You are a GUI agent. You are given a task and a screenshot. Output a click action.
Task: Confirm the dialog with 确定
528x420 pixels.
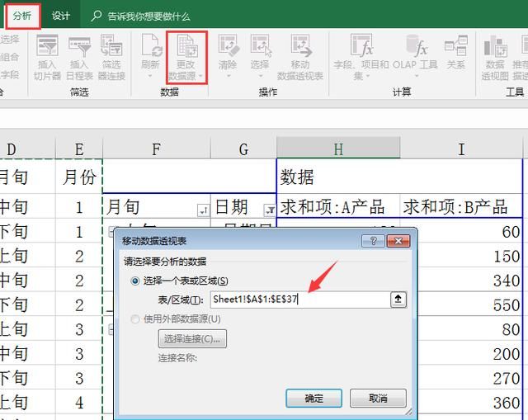pyautogui.click(x=313, y=399)
